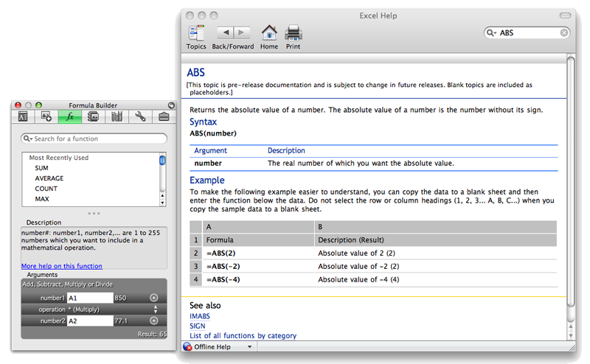Select the fx Formula Builder tab
The height and width of the screenshot is (364, 590).
(70, 116)
